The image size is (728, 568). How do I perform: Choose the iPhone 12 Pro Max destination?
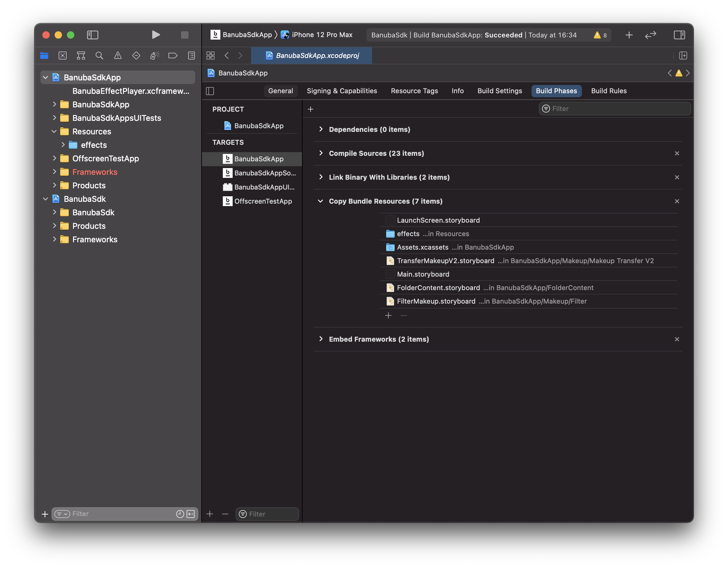[317, 35]
